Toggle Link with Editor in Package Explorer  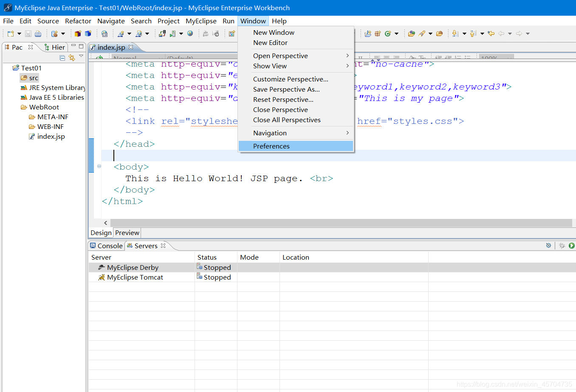72,58
